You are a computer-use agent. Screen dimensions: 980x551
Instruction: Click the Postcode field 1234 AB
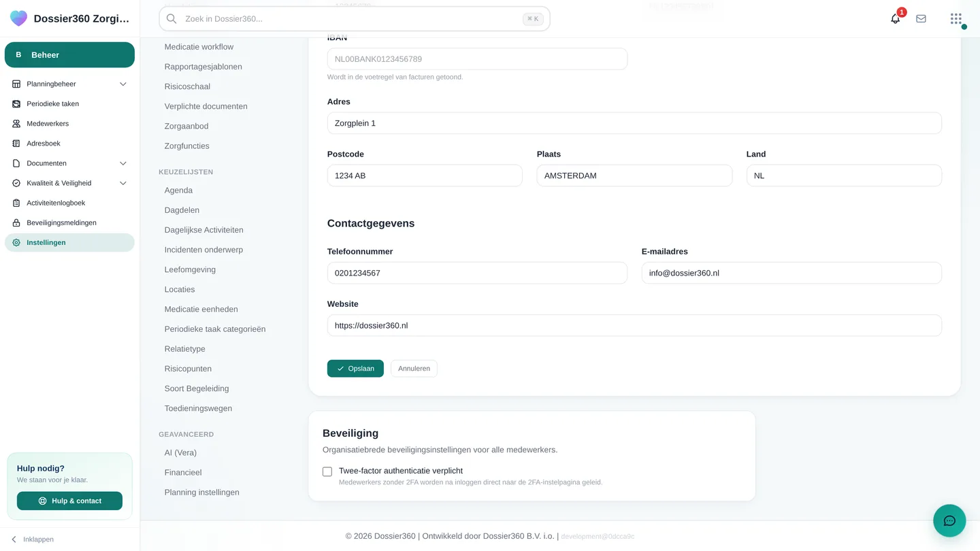(425, 176)
